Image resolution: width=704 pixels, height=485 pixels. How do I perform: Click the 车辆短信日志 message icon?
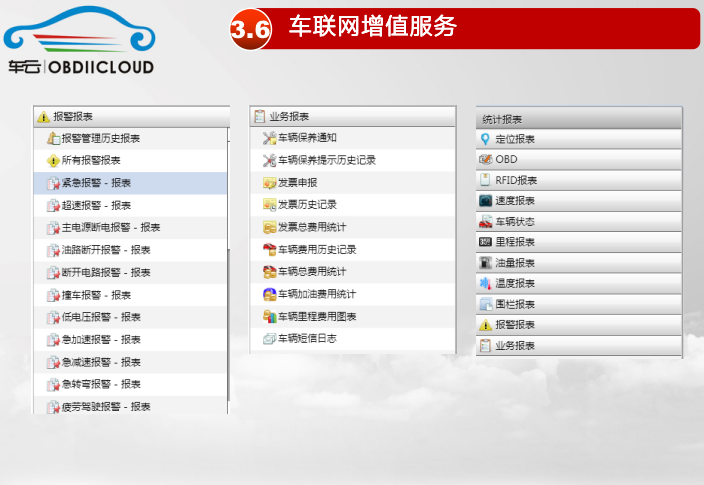(x=268, y=339)
